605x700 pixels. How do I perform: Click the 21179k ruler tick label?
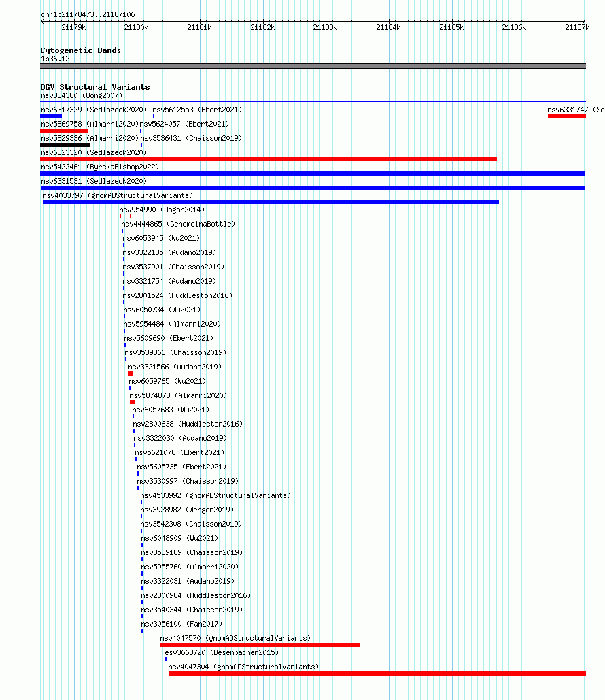[73, 27]
